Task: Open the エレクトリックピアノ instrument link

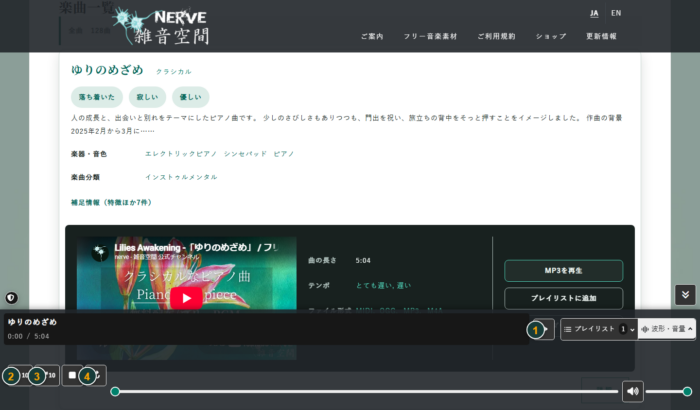Action: [x=181, y=154]
